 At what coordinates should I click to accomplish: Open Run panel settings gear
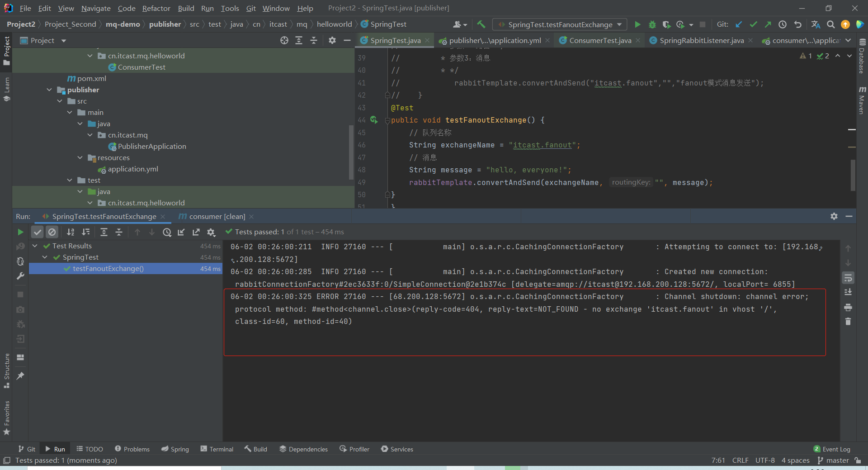(x=834, y=217)
